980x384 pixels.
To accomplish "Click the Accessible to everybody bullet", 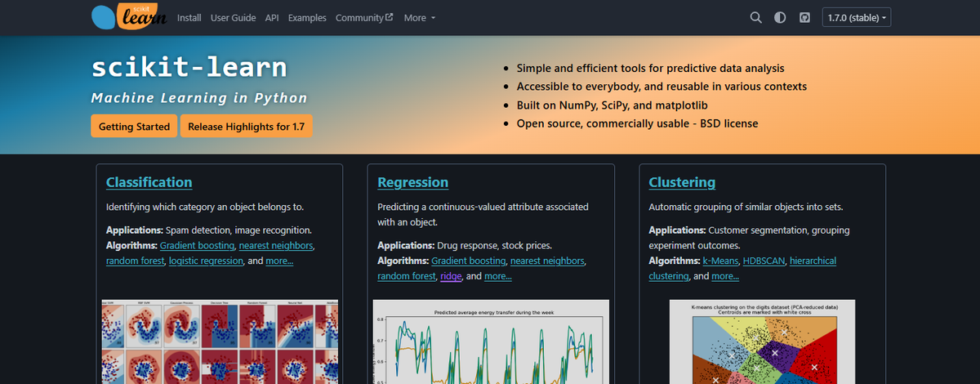I will tap(661, 87).
